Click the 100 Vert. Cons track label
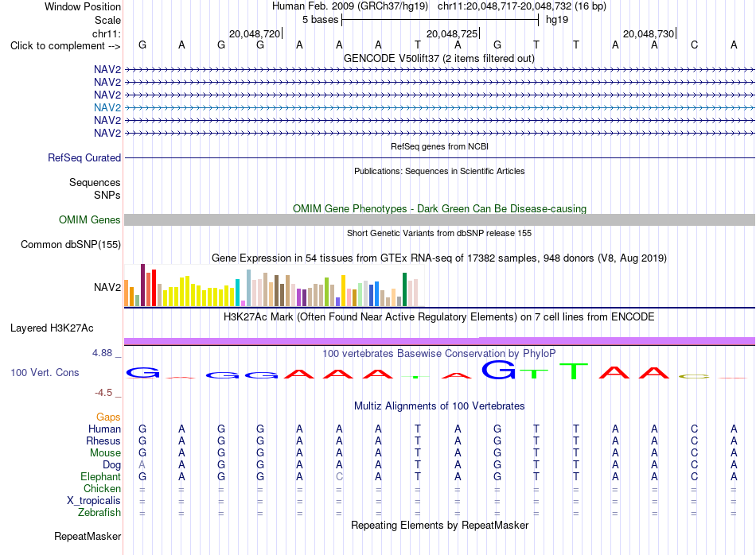756x555 pixels. [45, 372]
